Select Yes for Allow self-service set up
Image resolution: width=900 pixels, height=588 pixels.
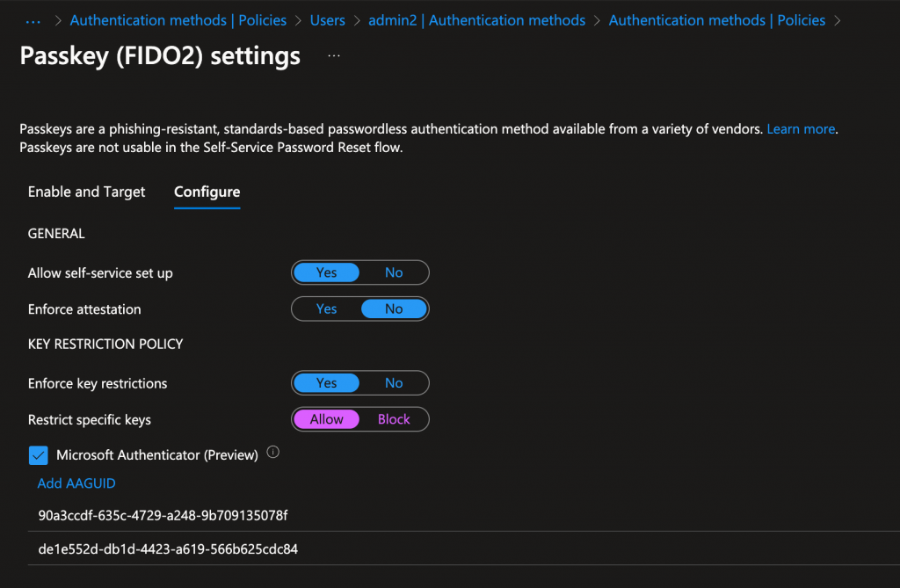326,272
